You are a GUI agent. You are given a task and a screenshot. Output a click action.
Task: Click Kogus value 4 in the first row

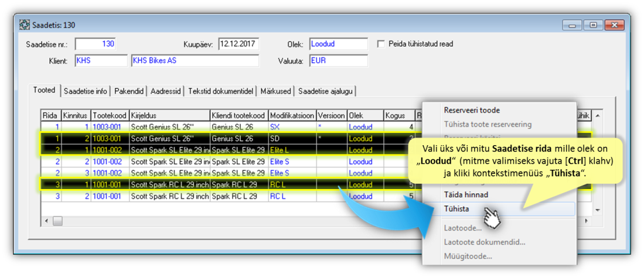[x=399, y=126]
